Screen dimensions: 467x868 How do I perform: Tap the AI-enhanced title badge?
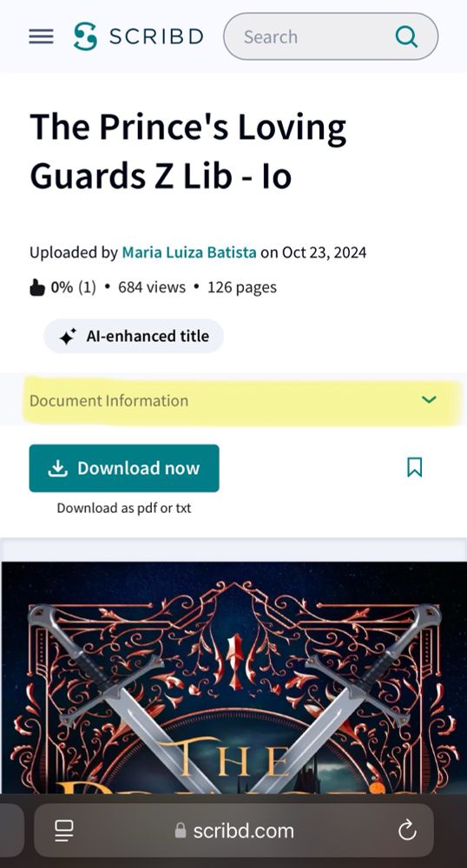pyautogui.click(x=134, y=336)
